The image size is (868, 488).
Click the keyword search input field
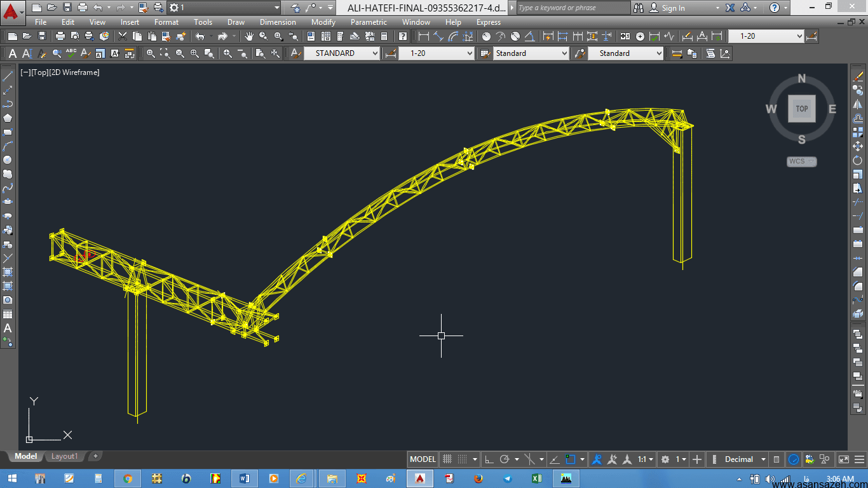[573, 8]
